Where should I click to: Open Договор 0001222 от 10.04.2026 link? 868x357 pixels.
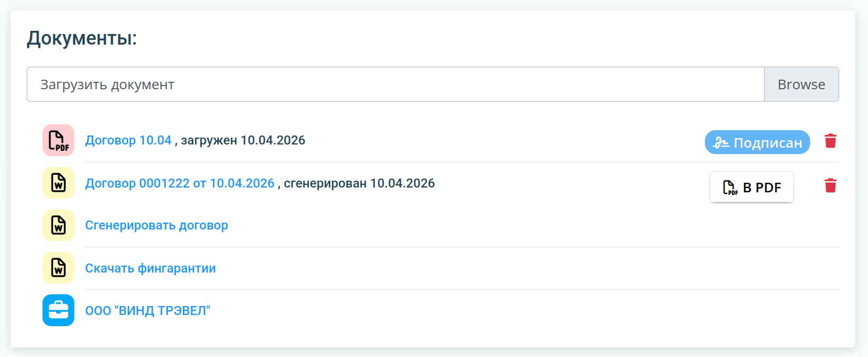click(180, 183)
